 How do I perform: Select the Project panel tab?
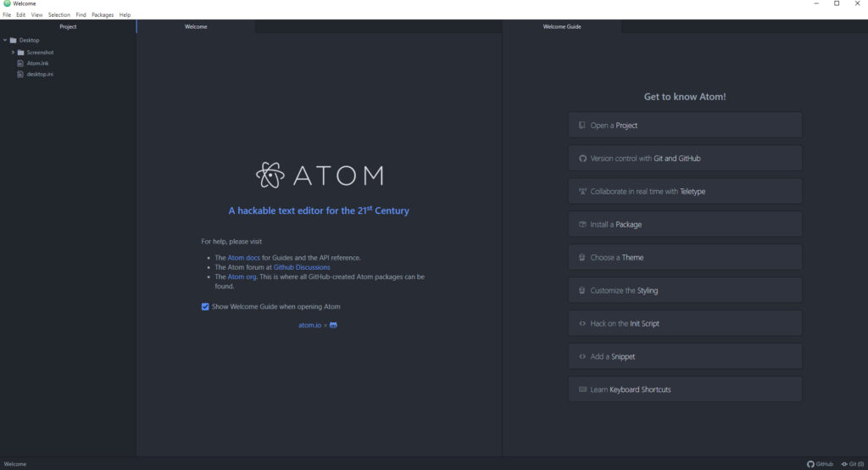tap(68, 26)
